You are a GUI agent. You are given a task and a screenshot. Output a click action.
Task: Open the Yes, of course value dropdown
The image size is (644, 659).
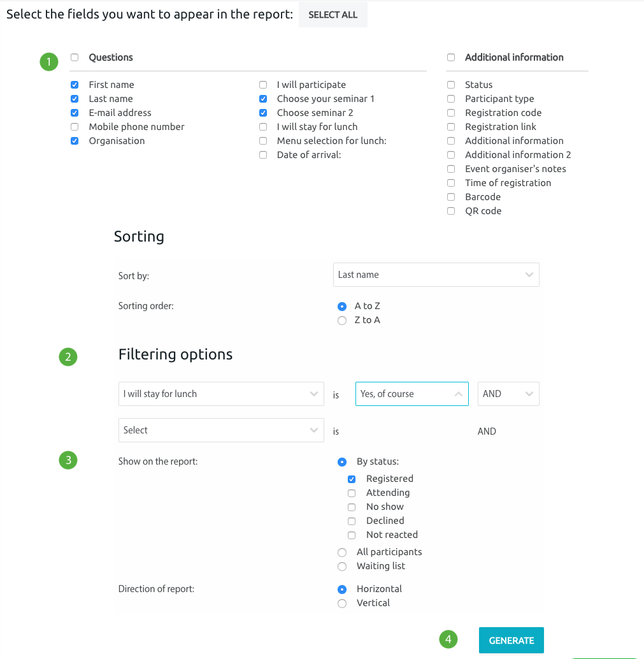[411, 394]
